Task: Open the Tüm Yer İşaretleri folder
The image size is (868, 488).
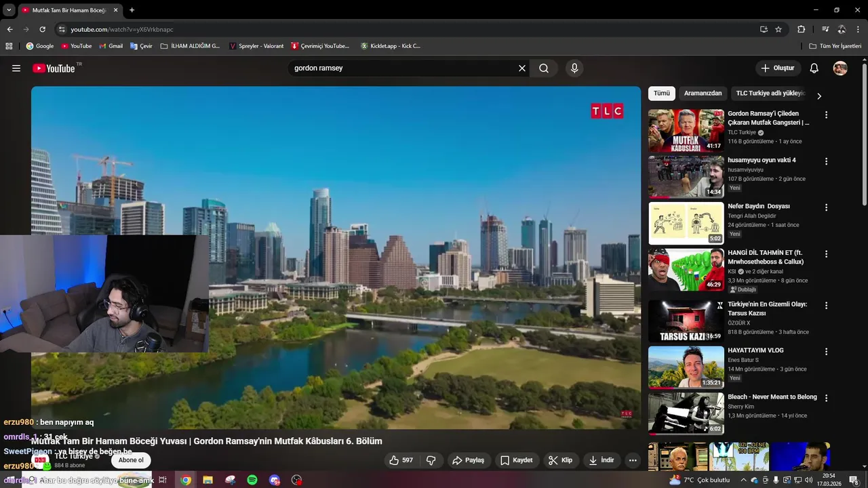Action: pyautogui.click(x=835, y=46)
